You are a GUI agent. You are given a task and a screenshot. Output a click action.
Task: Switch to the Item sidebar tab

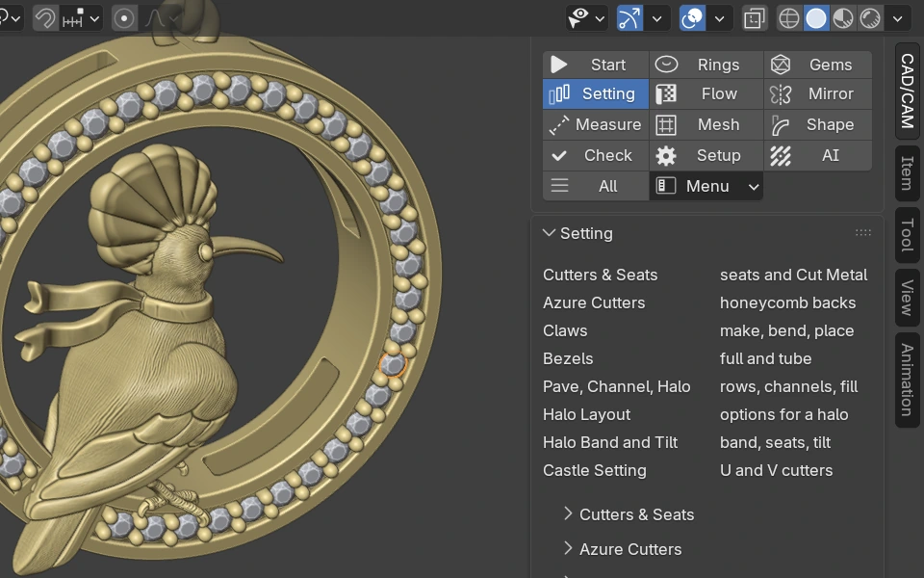coord(908,172)
